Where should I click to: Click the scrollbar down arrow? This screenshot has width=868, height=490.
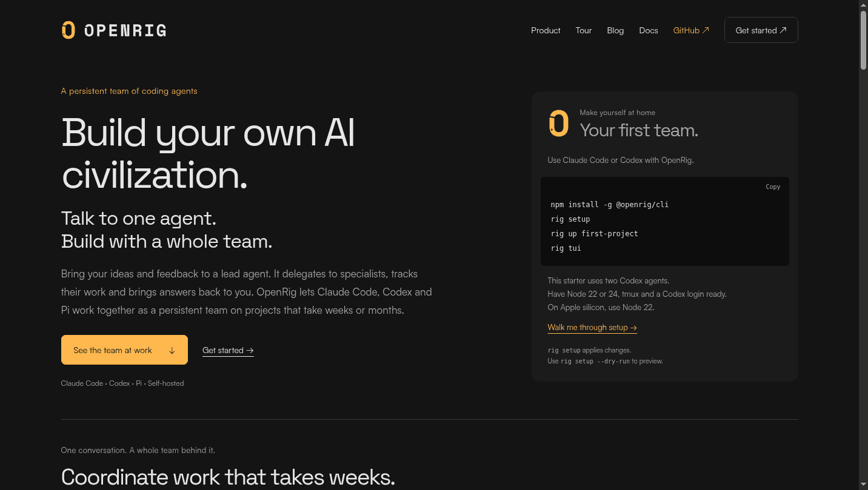tap(863, 485)
